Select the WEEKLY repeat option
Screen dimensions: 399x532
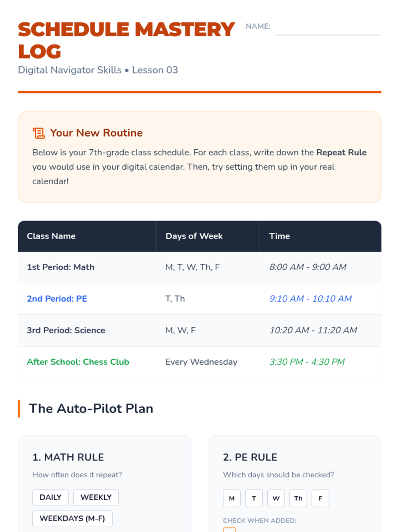pyautogui.click(x=96, y=497)
